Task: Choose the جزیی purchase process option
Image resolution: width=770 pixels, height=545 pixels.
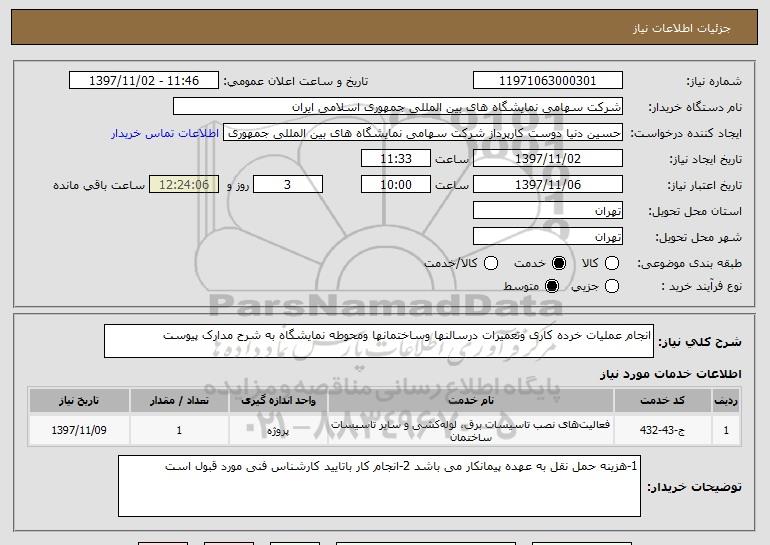Action: coord(611,286)
